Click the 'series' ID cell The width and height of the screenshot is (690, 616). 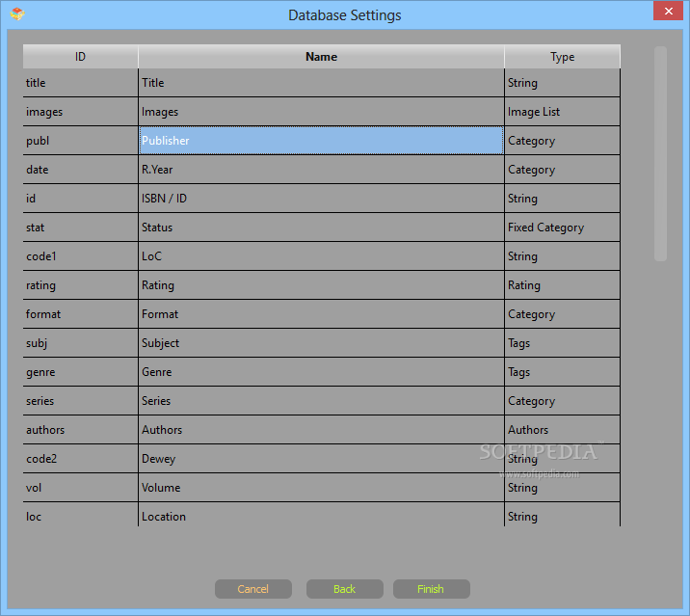pos(81,401)
